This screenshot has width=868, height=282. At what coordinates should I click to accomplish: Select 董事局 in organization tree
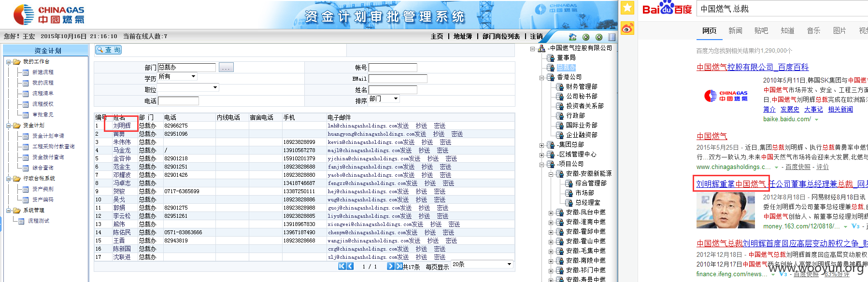(x=566, y=57)
